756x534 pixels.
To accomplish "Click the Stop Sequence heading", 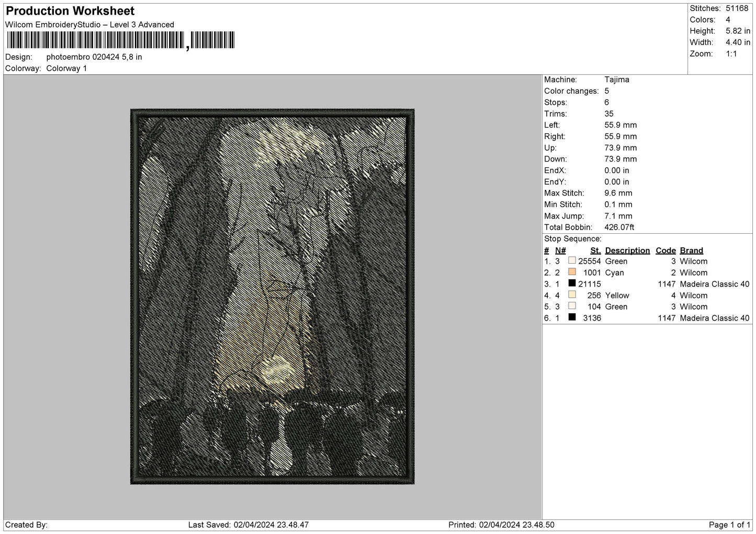I will click(573, 239).
